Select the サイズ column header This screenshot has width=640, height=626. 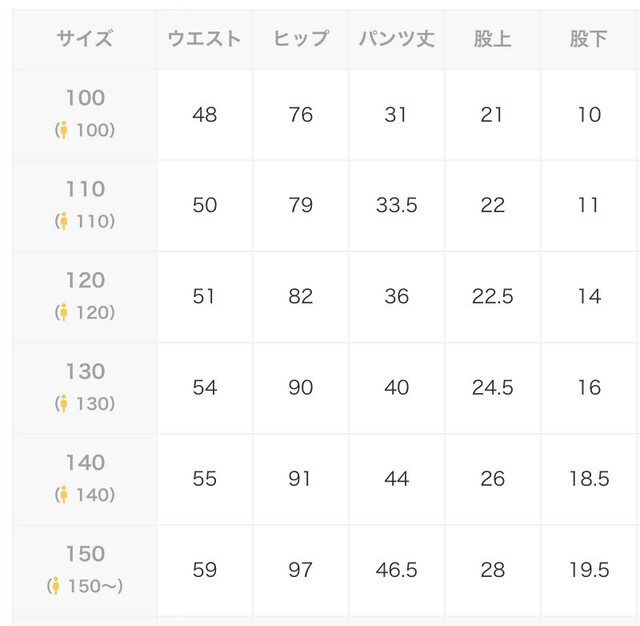85,40
